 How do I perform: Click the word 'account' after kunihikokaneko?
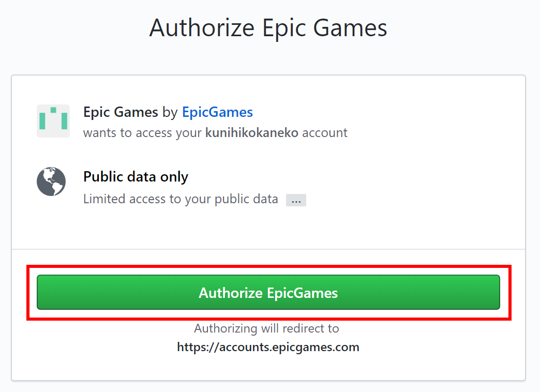tap(325, 132)
